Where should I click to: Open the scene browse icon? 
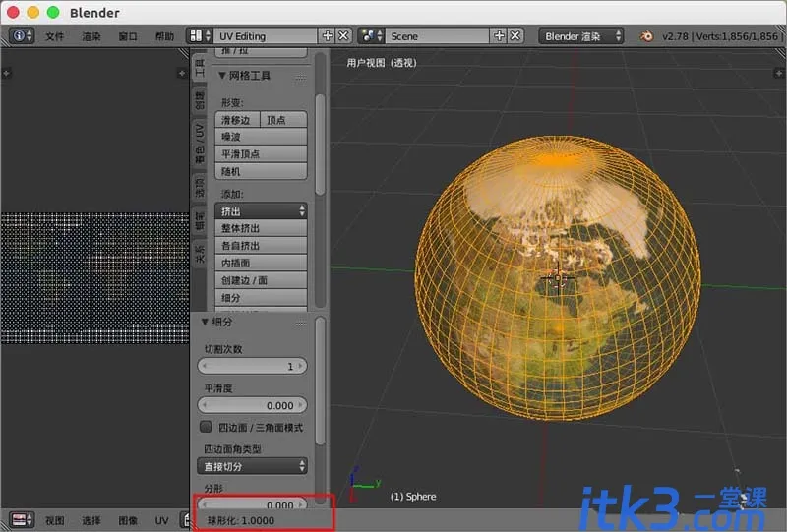[x=372, y=36]
